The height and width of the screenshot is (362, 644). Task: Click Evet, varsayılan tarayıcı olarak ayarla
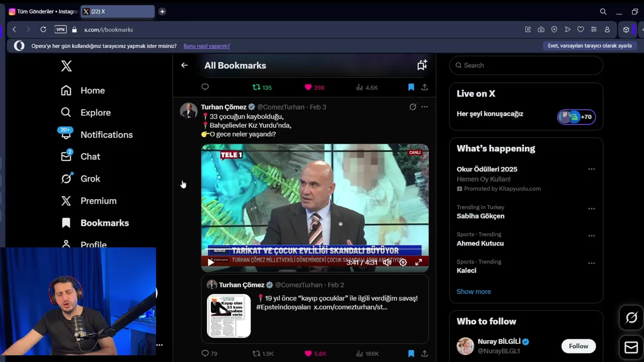point(590,46)
